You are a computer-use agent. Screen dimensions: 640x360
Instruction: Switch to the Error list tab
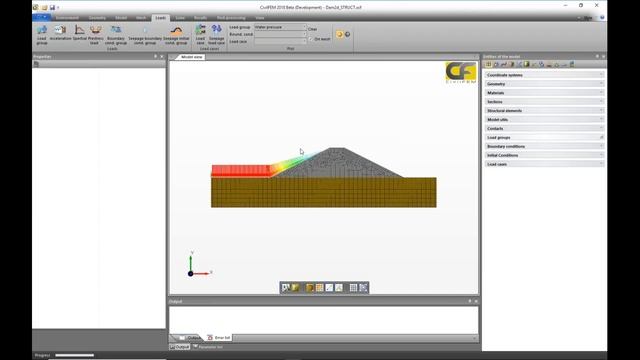[219, 338]
